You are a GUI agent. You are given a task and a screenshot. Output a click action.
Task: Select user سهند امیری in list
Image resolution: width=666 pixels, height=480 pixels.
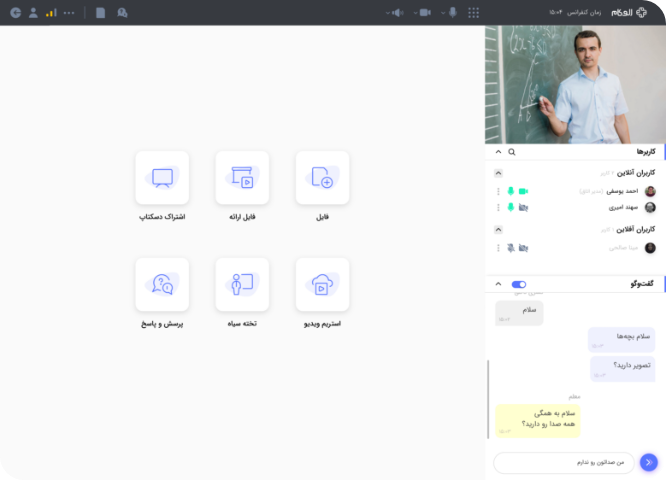(x=575, y=207)
